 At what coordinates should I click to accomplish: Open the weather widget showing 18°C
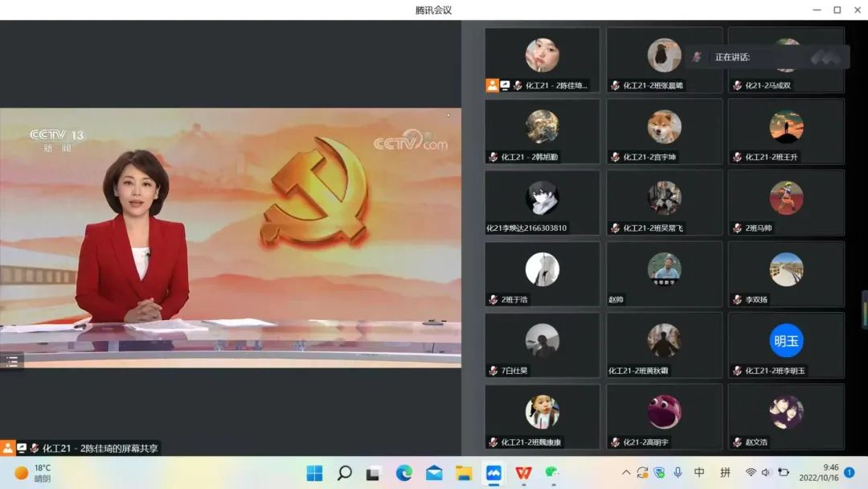(32, 473)
